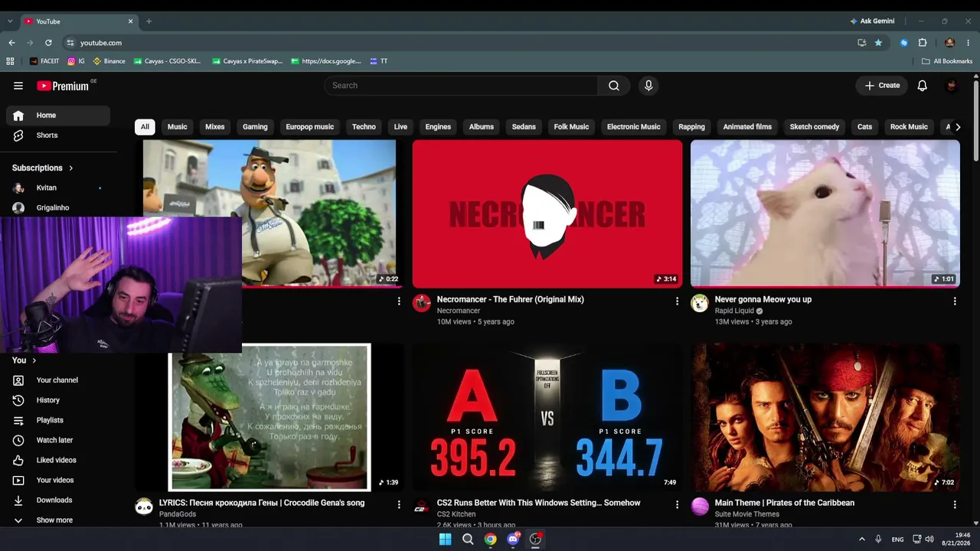Go to Home in the sidebar

coord(58,116)
